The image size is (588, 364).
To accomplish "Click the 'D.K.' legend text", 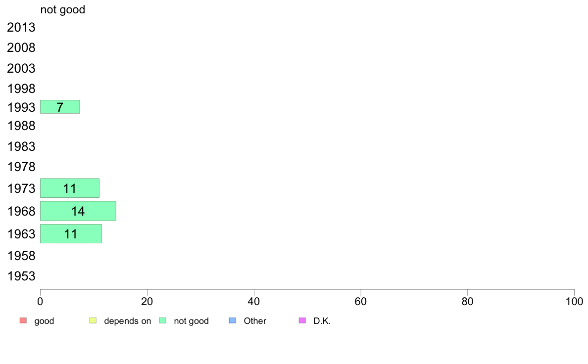I will point(322,321).
